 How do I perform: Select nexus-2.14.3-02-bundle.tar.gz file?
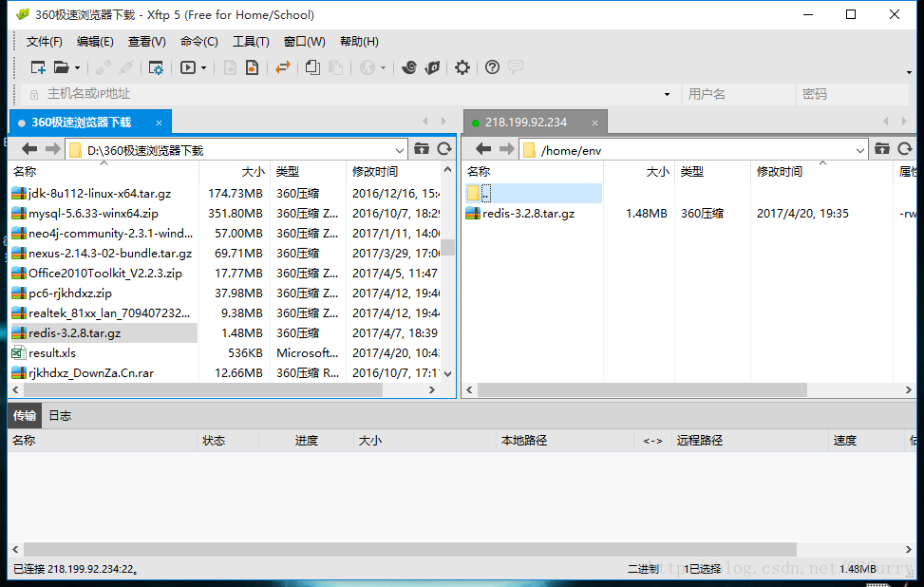click(110, 254)
